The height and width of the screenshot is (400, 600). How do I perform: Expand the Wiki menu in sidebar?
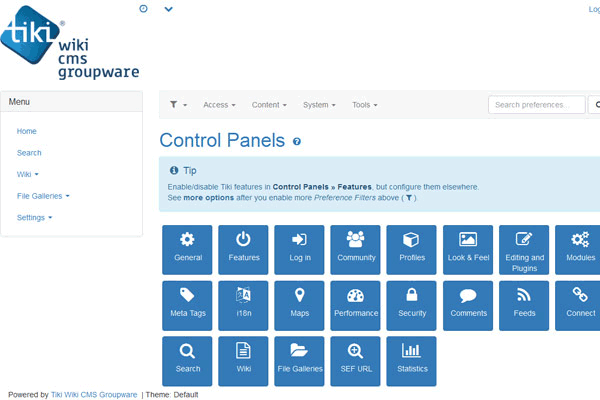(28, 174)
